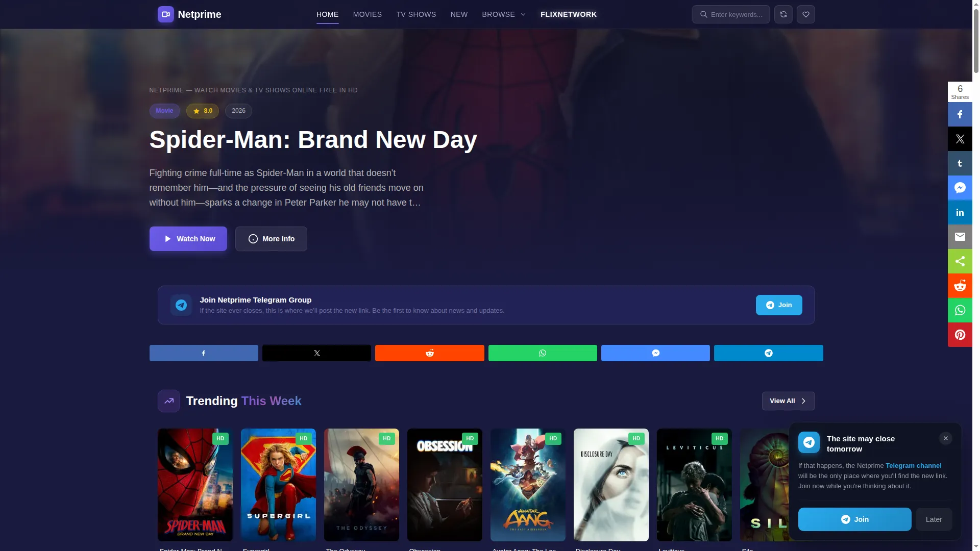Screen dimensions: 980x551
Task: Open The Odyssey poster
Action: [361, 485]
